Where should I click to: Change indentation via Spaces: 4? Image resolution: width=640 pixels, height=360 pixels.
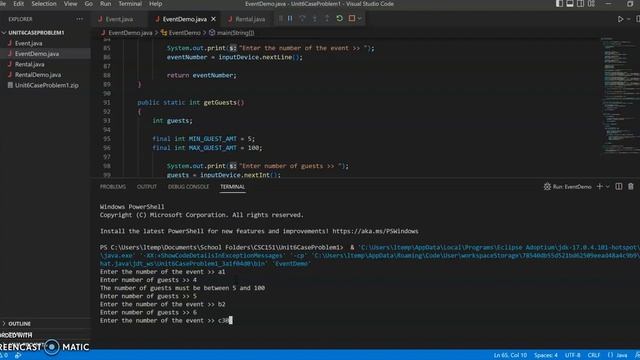coord(546,356)
